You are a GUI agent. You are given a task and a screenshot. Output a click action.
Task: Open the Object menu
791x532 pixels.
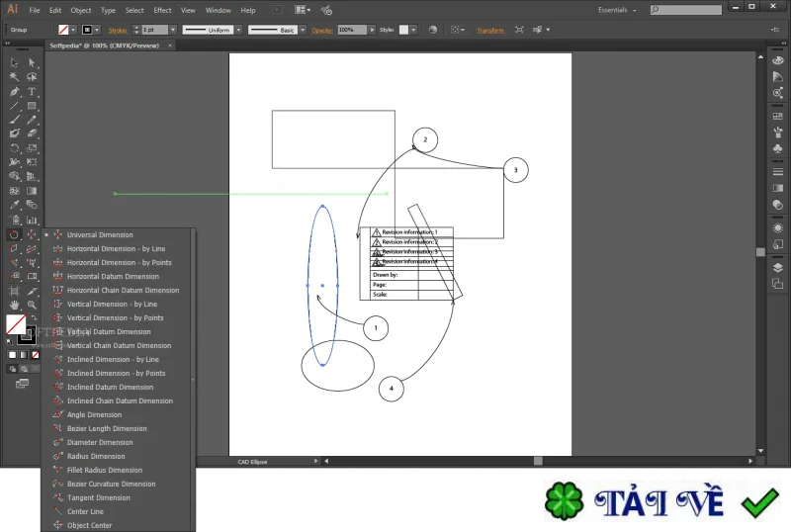81,10
